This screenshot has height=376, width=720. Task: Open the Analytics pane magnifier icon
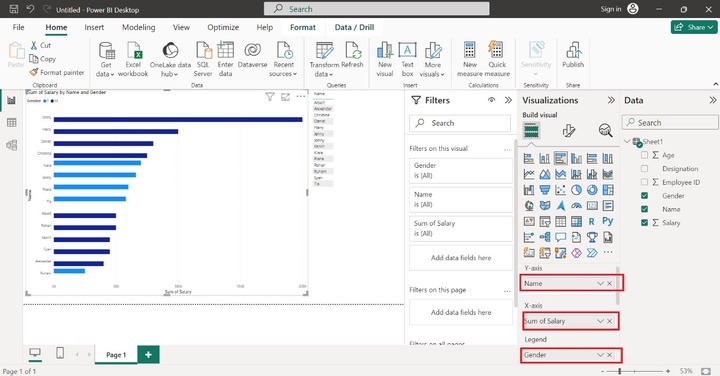point(605,131)
